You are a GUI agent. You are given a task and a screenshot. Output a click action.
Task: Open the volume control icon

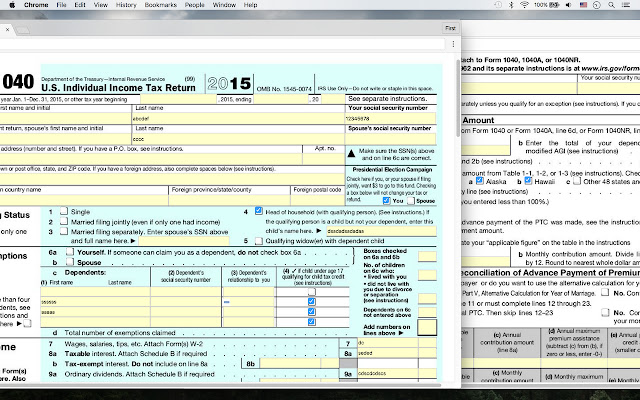point(569,5)
